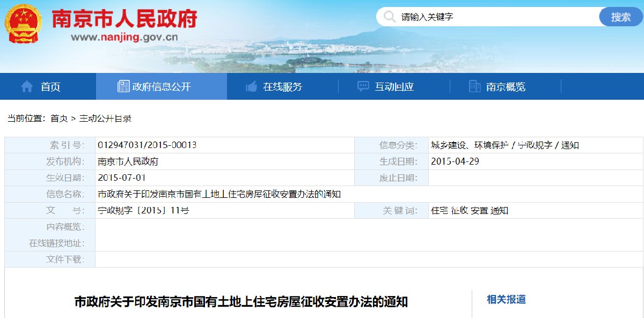Screen dimensions: 644x318
Task: Click the speech bubble icon beside 互动回应
Action: click(x=362, y=86)
